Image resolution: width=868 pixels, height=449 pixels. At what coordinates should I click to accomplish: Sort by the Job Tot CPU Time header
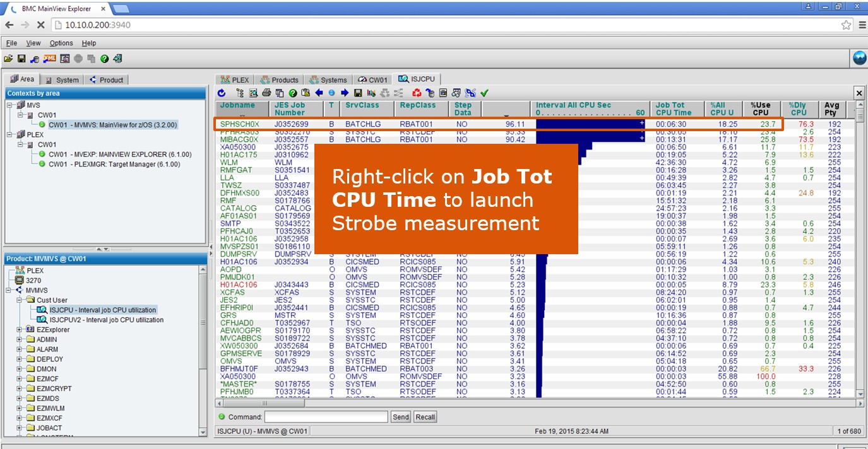(x=679, y=108)
